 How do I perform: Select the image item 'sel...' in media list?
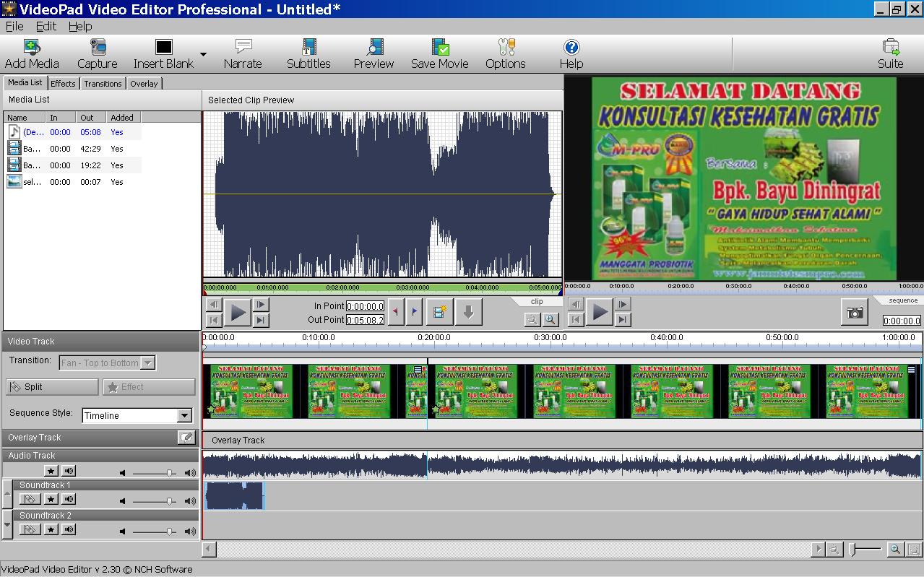click(x=72, y=182)
